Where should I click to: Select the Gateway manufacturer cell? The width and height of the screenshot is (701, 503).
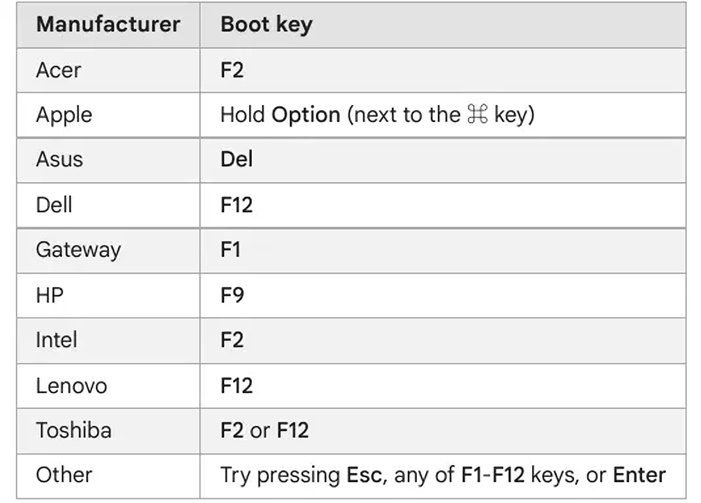point(108,250)
